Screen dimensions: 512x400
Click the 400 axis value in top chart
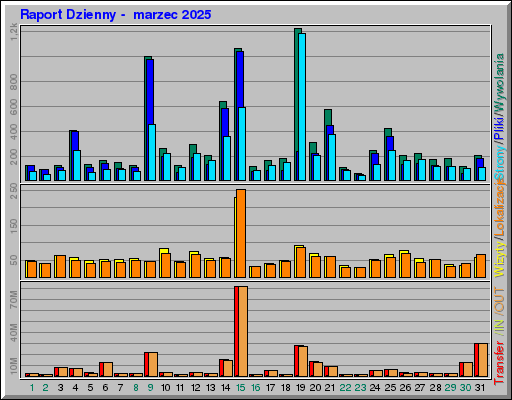(x=14, y=132)
